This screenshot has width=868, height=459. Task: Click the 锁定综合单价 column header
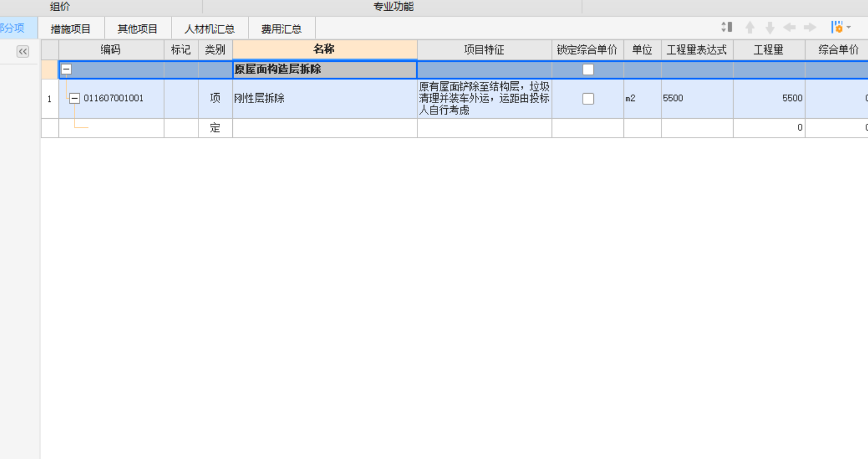pos(587,50)
